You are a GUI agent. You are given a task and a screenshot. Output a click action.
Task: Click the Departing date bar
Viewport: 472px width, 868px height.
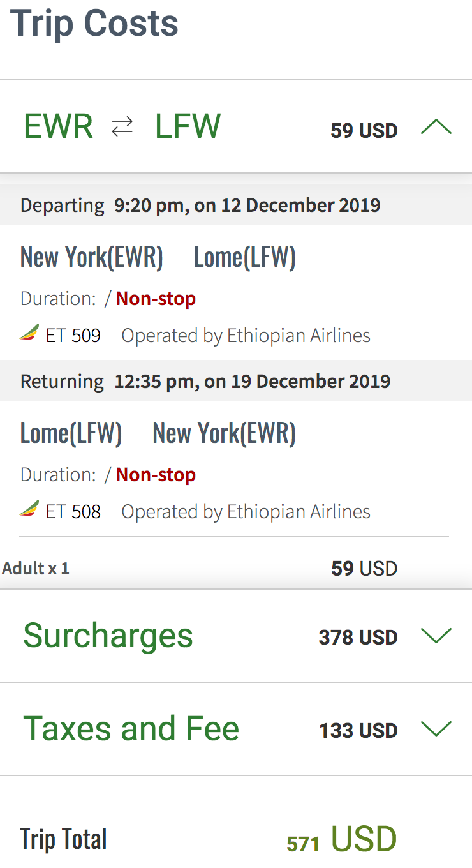click(236, 205)
